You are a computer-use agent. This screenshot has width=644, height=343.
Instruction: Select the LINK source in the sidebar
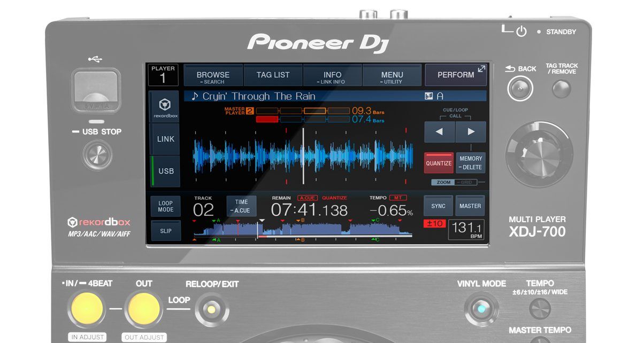[165, 139]
